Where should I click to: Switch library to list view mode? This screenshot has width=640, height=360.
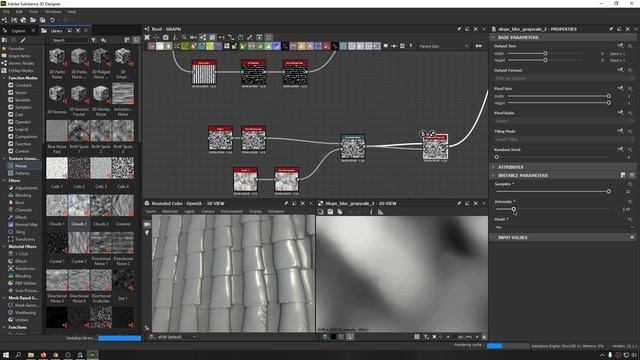[x=127, y=40]
